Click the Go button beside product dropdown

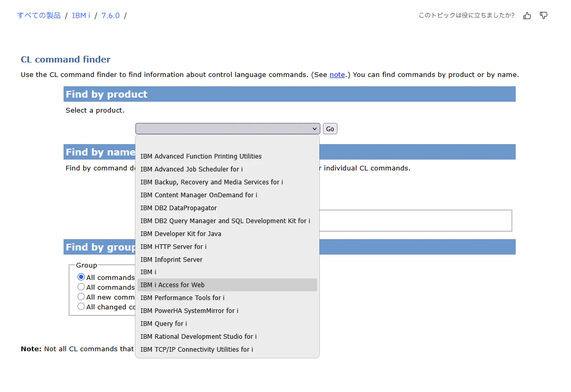point(330,129)
